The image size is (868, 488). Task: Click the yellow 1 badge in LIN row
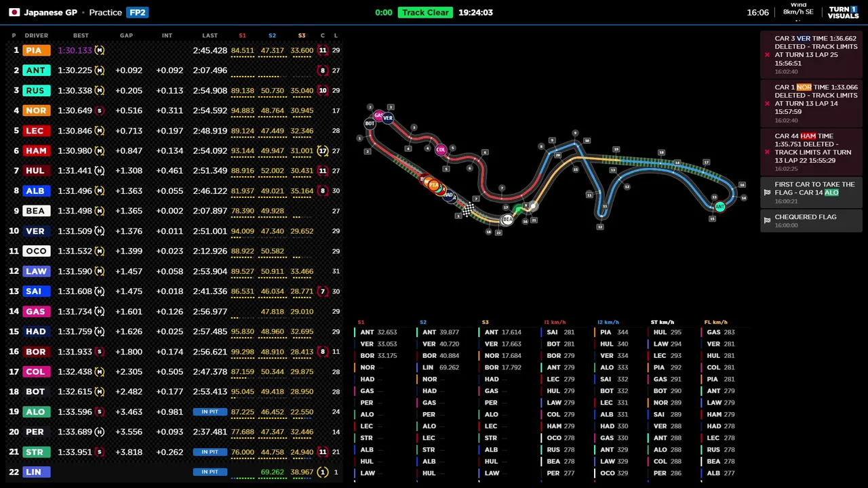[323, 472]
